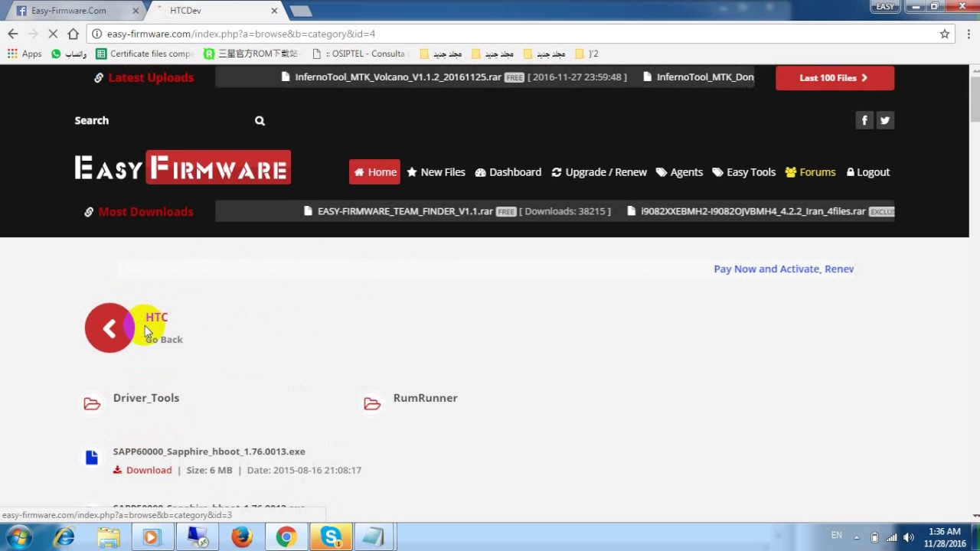Click the Windows Start button
This screenshot has width=980, height=551.
pos(18,537)
